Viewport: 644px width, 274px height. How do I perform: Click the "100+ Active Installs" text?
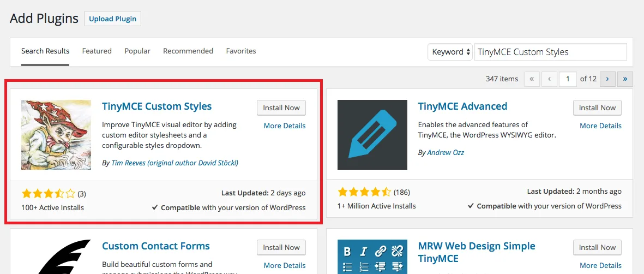[52, 208]
